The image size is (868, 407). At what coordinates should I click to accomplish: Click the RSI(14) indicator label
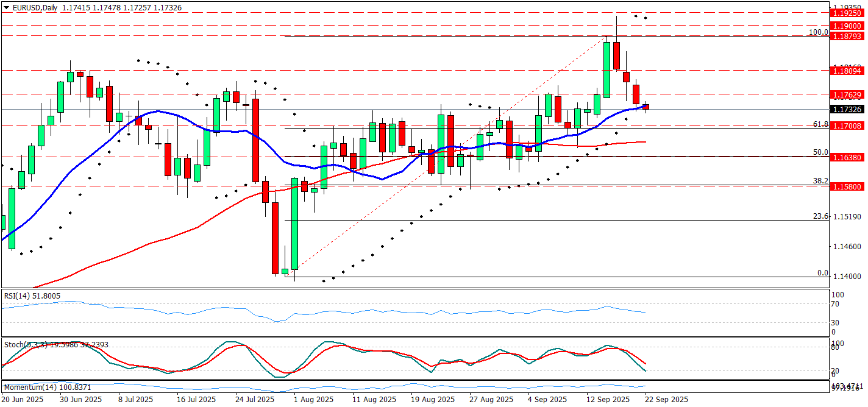click(32, 296)
